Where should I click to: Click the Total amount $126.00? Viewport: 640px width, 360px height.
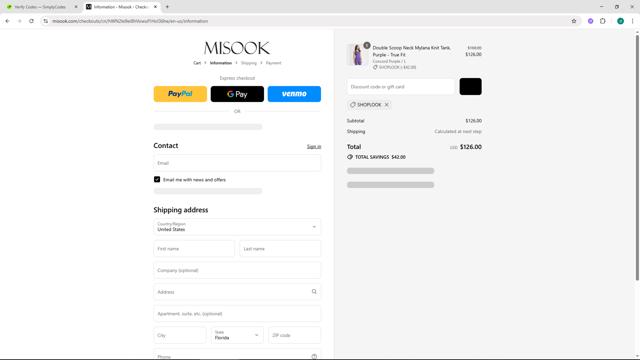pyautogui.click(x=471, y=147)
